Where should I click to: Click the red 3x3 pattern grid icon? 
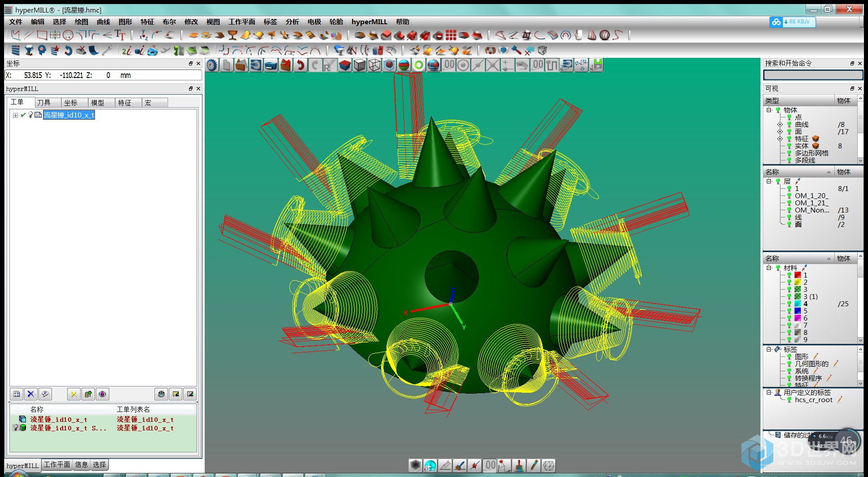pos(451,35)
